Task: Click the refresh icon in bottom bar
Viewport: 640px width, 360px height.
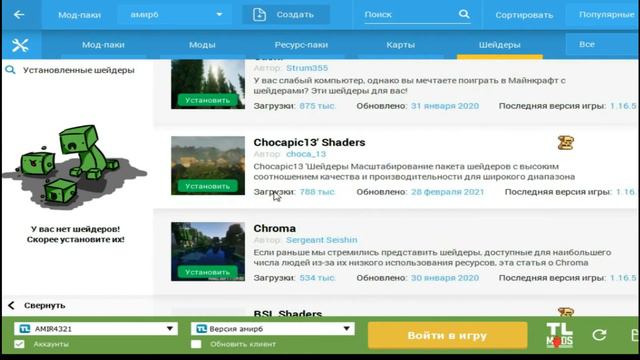Action: coord(599,335)
